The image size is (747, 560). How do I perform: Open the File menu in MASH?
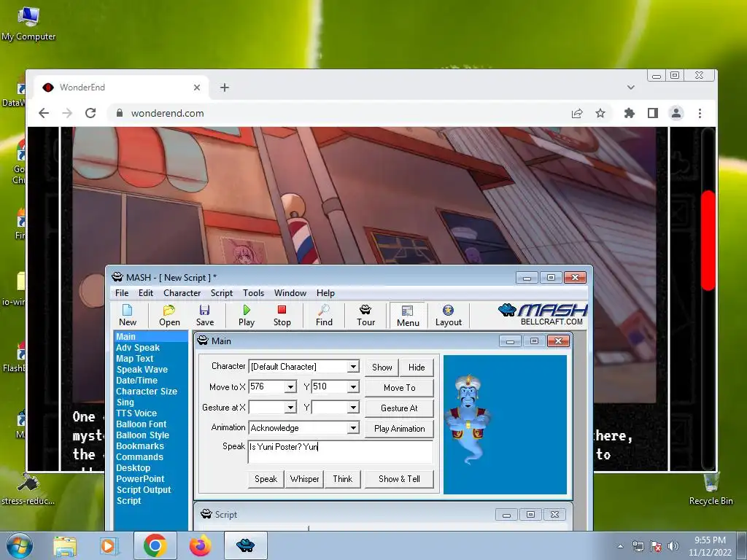pos(122,293)
